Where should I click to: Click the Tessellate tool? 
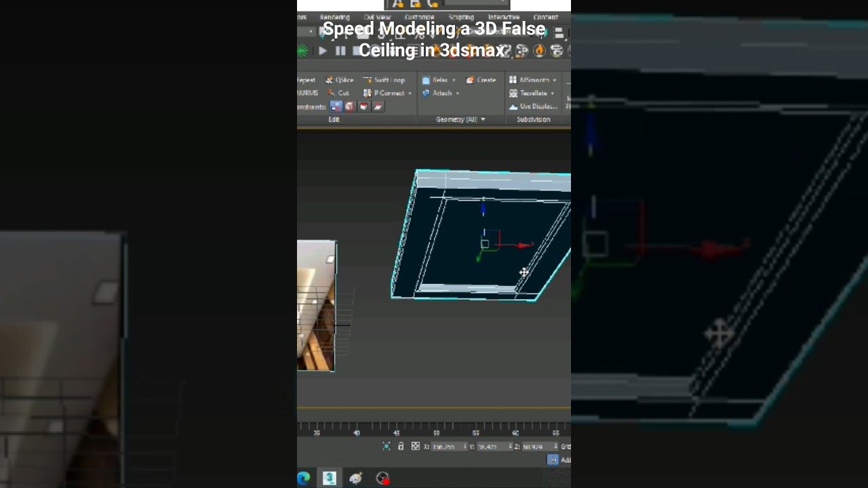click(x=528, y=93)
